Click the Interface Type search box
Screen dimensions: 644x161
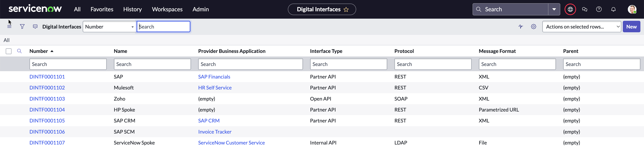pos(348,64)
